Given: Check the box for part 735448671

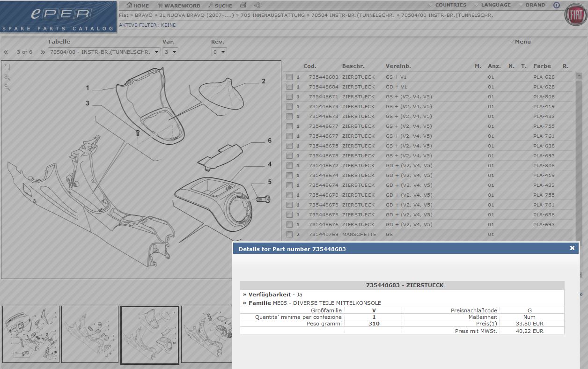Looking at the screenshot, I should point(289,96).
